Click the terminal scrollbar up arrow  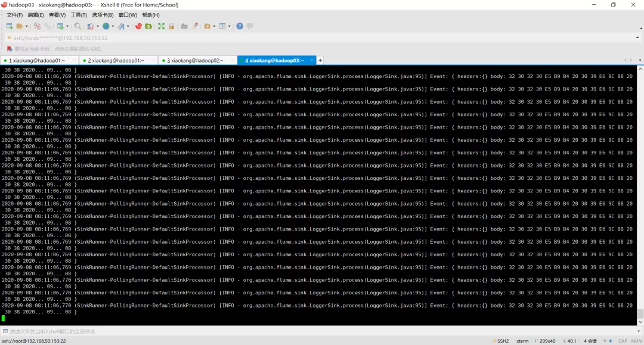click(640, 69)
